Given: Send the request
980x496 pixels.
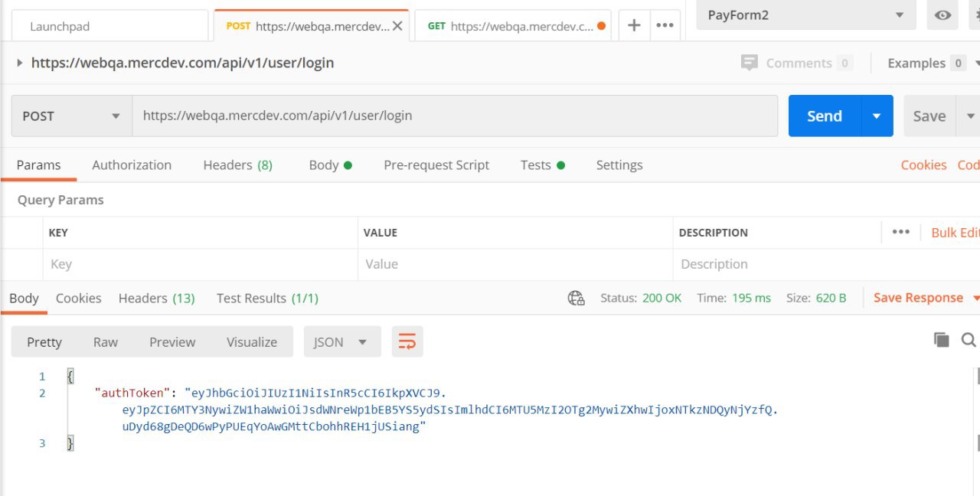Looking at the screenshot, I should (825, 116).
